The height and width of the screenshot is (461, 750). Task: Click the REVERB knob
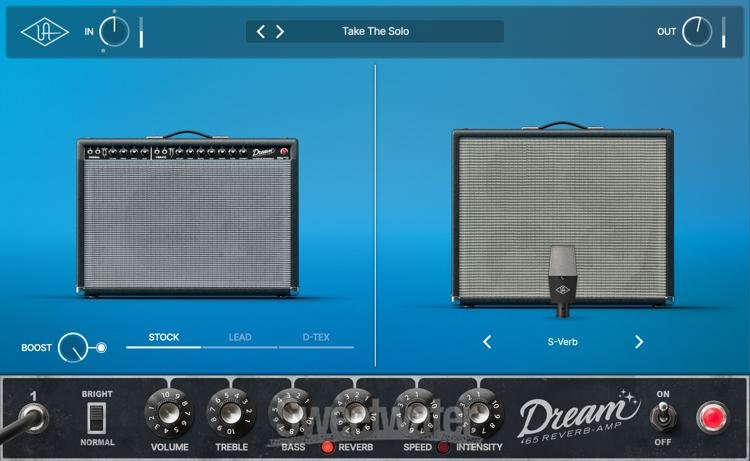(355, 413)
